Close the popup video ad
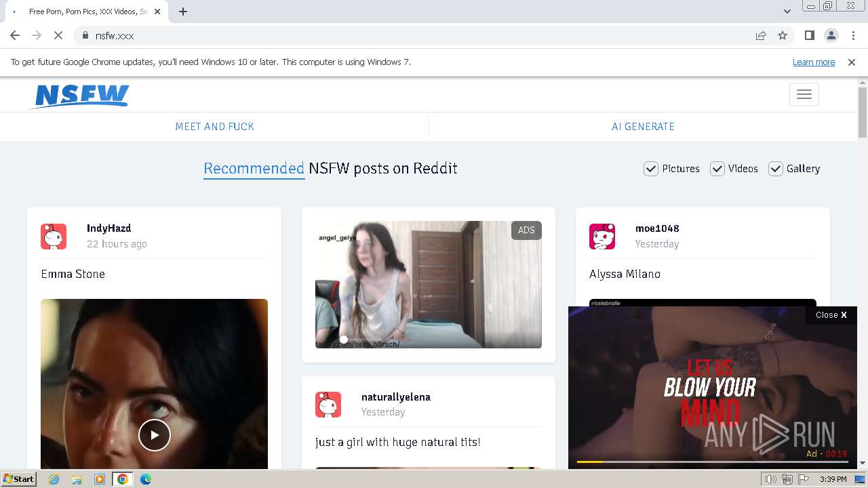868x488 pixels. (831, 315)
